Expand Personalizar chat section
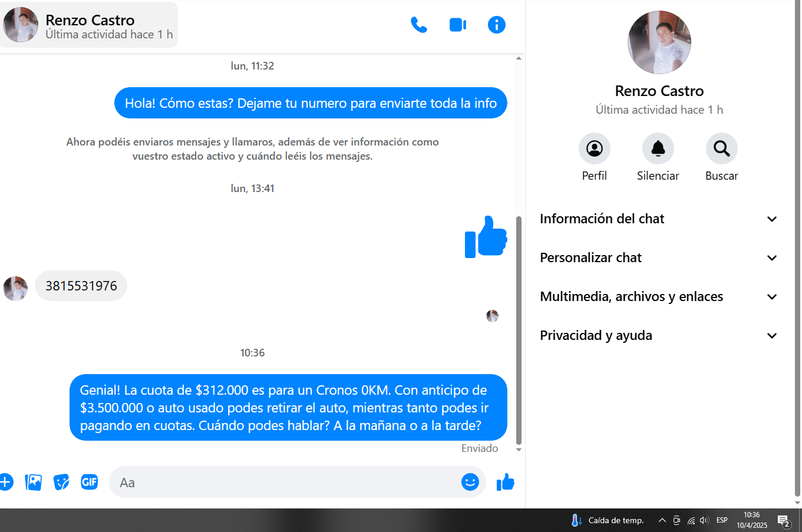 pos(658,257)
